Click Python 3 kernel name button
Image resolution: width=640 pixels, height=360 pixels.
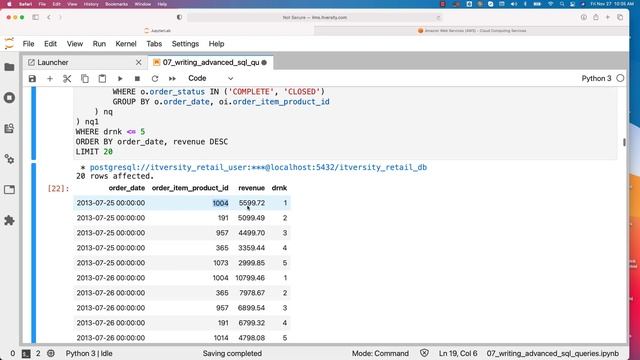pos(596,78)
